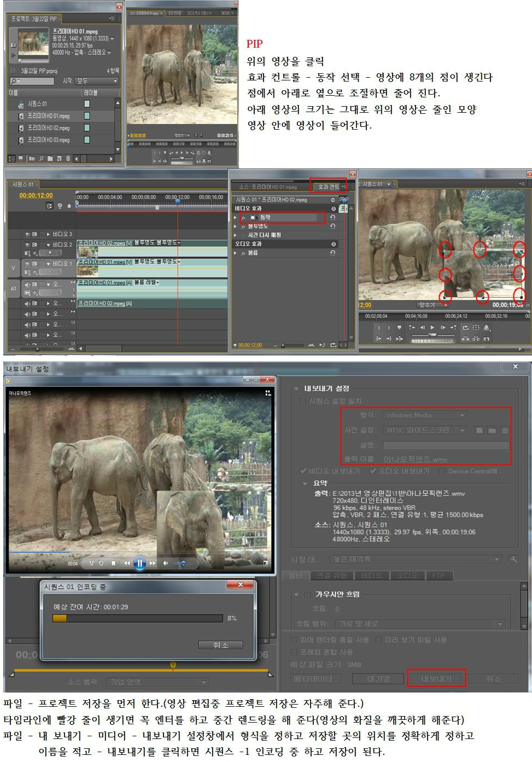Toggle eye visibility for track 비디오 1
The height and width of the screenshot is (762, 532).
click(x=27, y=264)
